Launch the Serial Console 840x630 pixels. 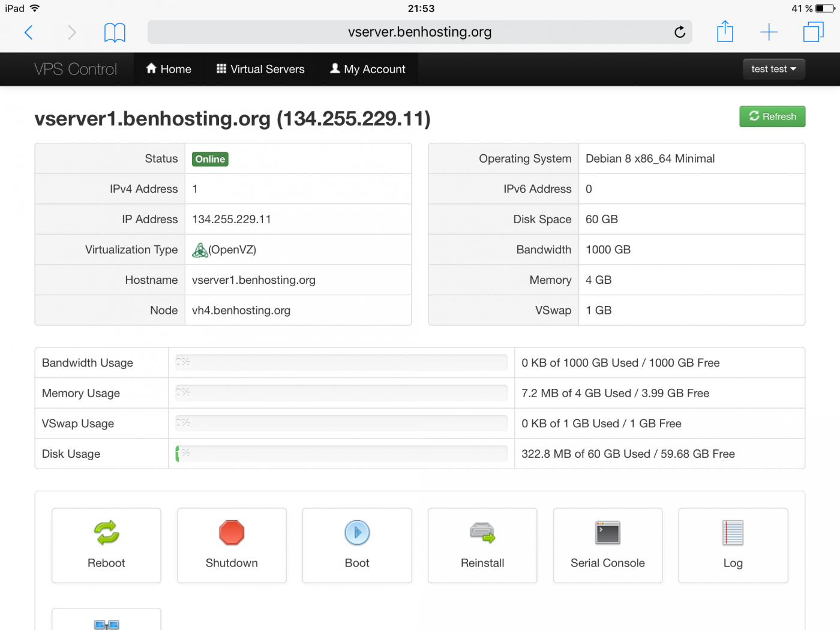pos(607,545)
